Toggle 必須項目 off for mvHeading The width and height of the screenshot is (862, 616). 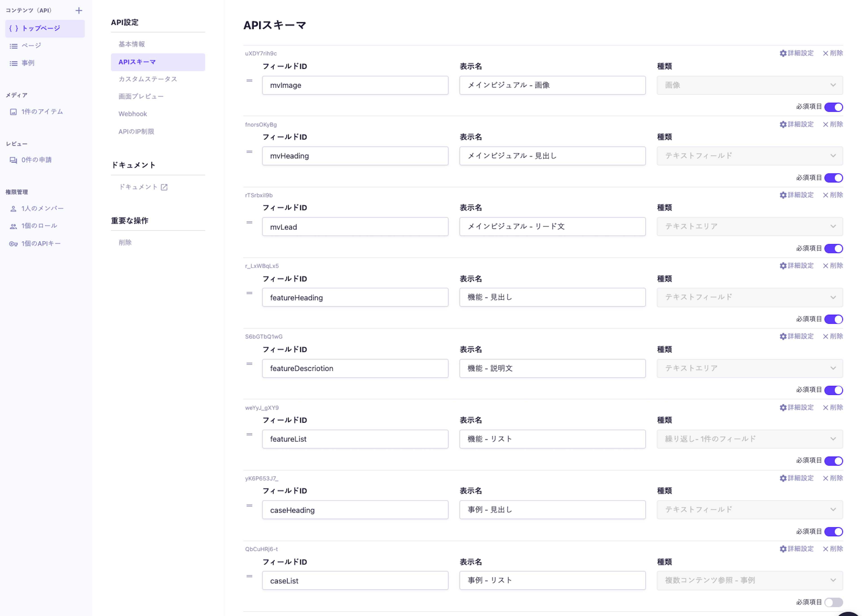click(x=833, y=178)
